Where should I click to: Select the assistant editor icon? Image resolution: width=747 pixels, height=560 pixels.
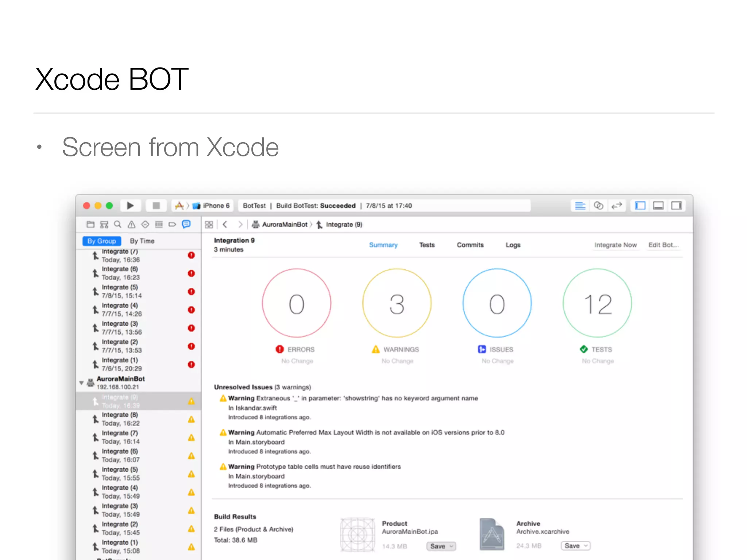[x=598, y=206]
